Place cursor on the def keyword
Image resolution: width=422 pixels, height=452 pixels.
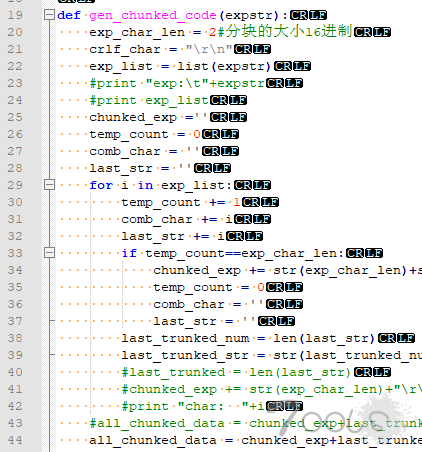(69, 15)
